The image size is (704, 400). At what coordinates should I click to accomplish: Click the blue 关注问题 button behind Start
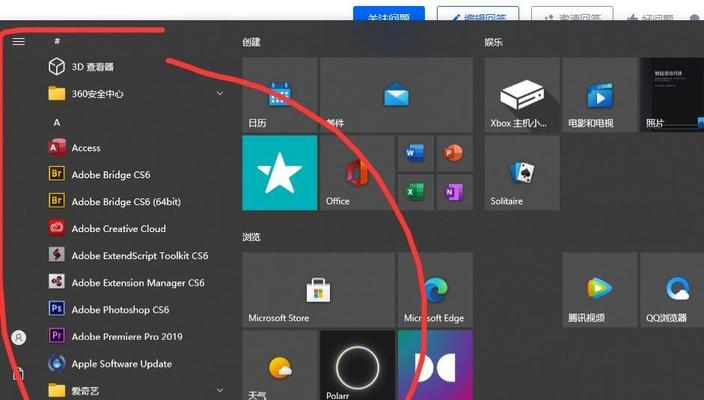389,13
